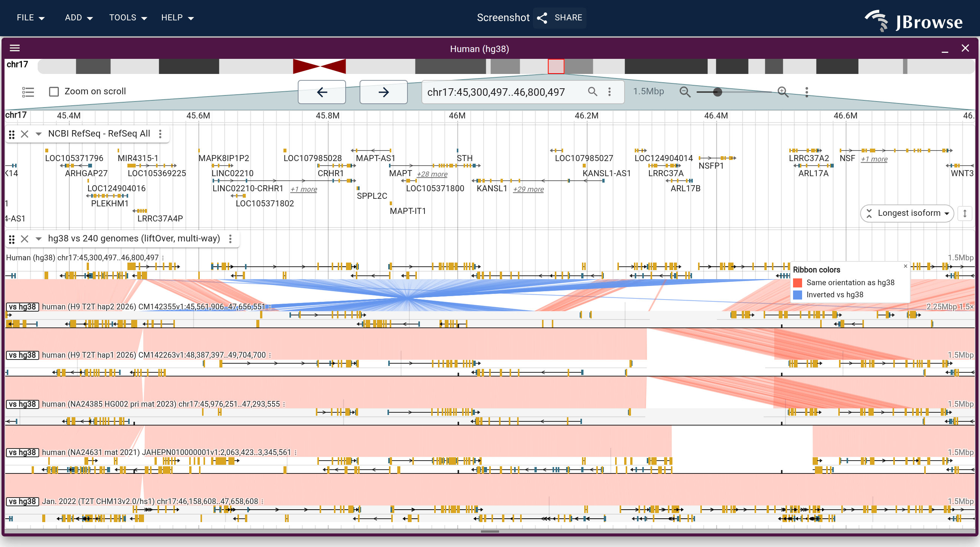This screenshot has height=547, width=980.
Task: Click the SHARE button
Action: pyautogui.click(x=560, y=17)
